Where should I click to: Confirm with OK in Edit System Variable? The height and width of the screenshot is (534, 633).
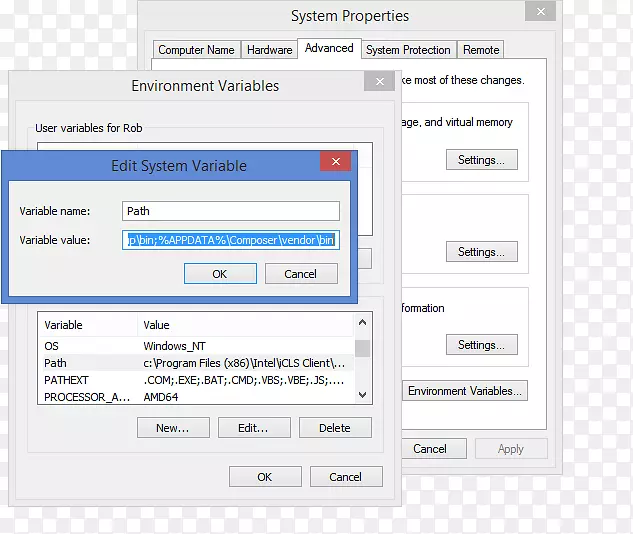pyautogui.click(x=220, y=274)
